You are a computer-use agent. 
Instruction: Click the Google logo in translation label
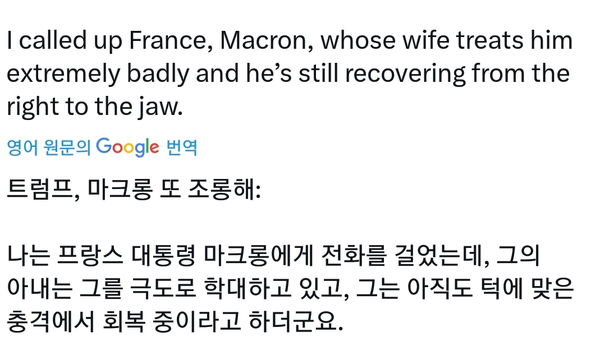[x=127, y=147]
